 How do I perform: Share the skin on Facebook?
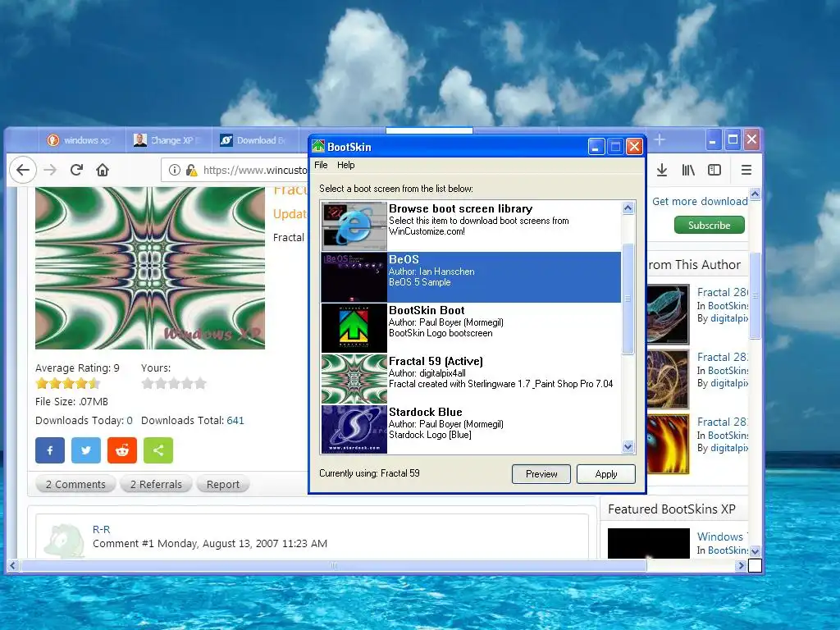(50, 450)
